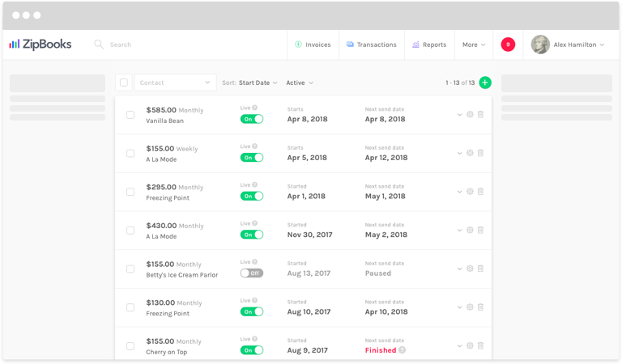622x364 pixels.
Task: Open settings gear for $585.00 Vanilla Bean row
Action: [470, 115]
